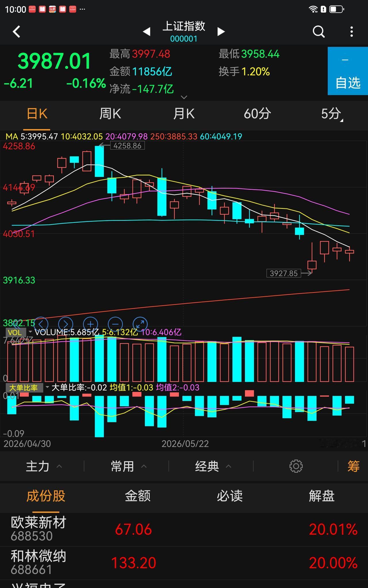Zoom out chart with minus circle
The image size is (368, 588).
click(x=115, y=324)
